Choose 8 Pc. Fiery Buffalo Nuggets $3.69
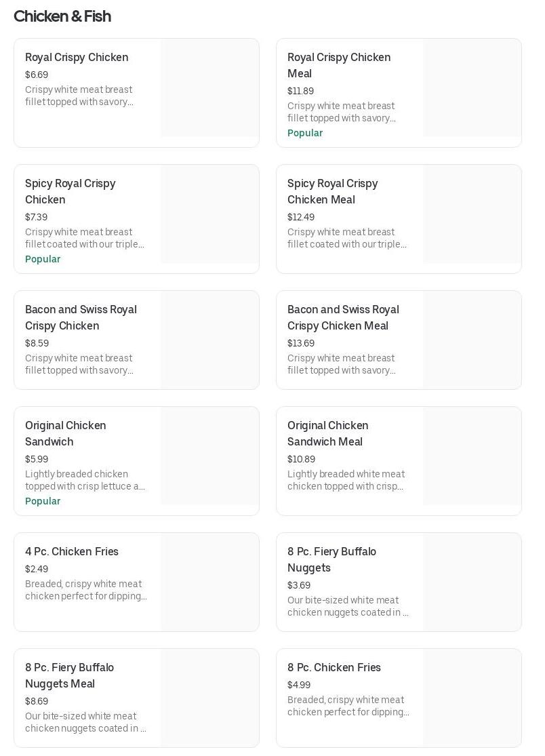Image resolution: width=545 pixels, height=756 pixels. [331, 559]
